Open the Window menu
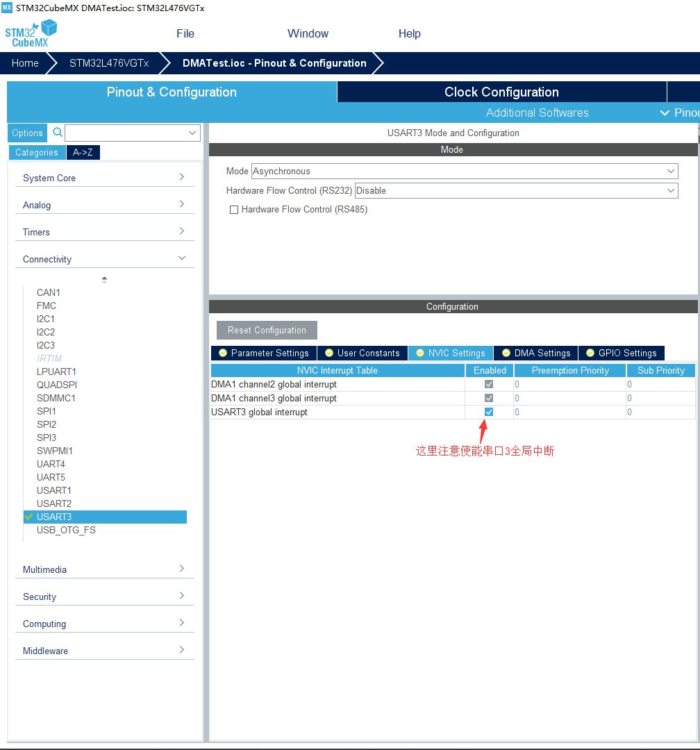700x750 pixels. [308, 33]
